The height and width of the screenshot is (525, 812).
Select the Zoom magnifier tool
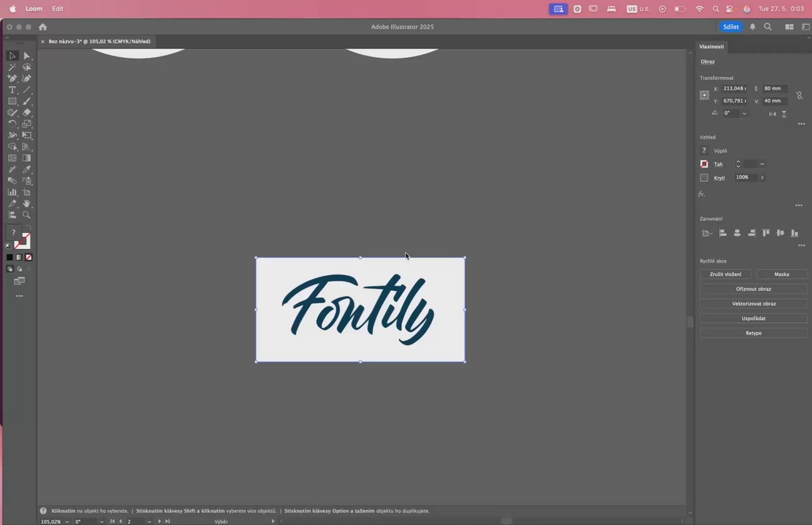27,215
